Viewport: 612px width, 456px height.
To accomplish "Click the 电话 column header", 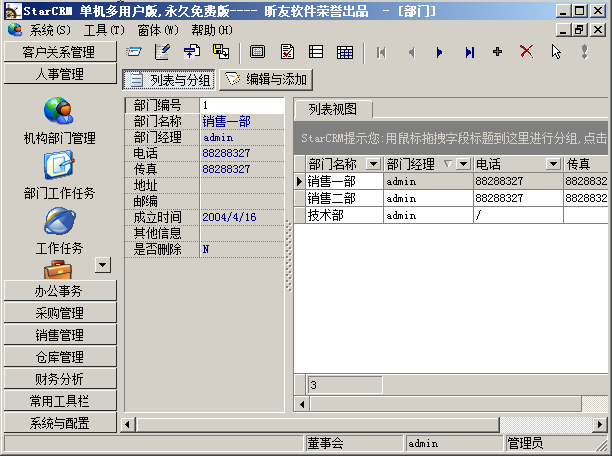I will coord(518,164).
